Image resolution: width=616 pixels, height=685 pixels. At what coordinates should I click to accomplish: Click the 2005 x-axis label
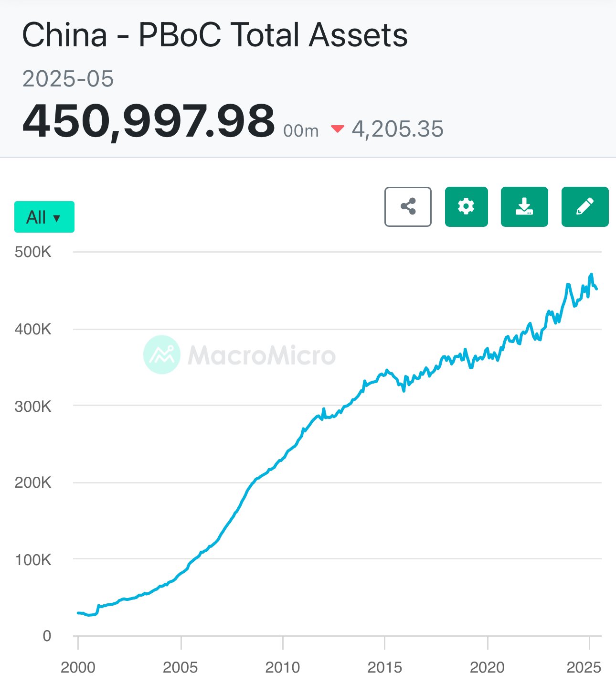(x=180, y=667)
